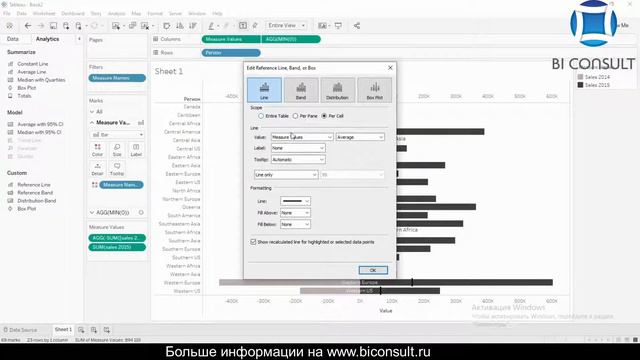Click the Tableau start page icon
The width and height of the screenshot is (640, 360).
[x=9, y=26]
